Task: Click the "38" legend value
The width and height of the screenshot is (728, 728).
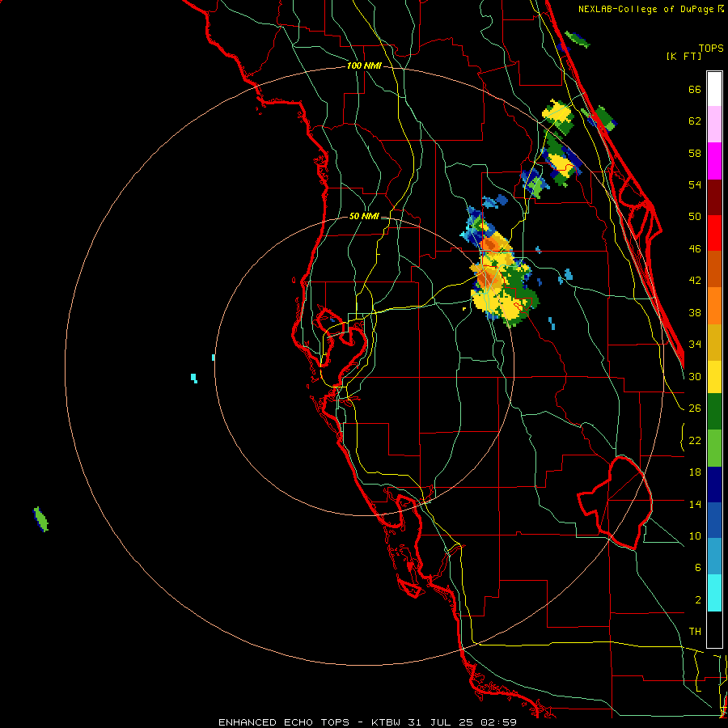Action: (695, 312)
